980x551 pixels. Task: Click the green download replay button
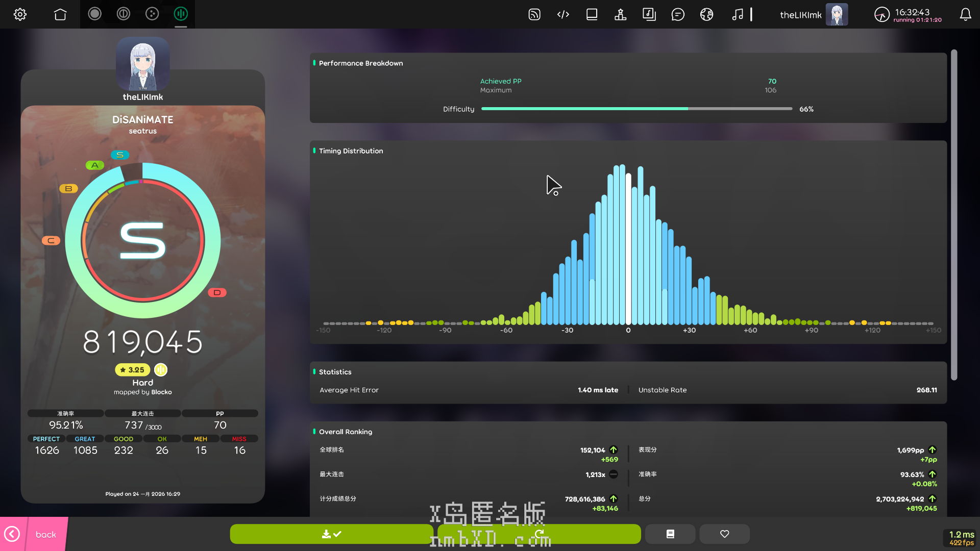(331, 534)
